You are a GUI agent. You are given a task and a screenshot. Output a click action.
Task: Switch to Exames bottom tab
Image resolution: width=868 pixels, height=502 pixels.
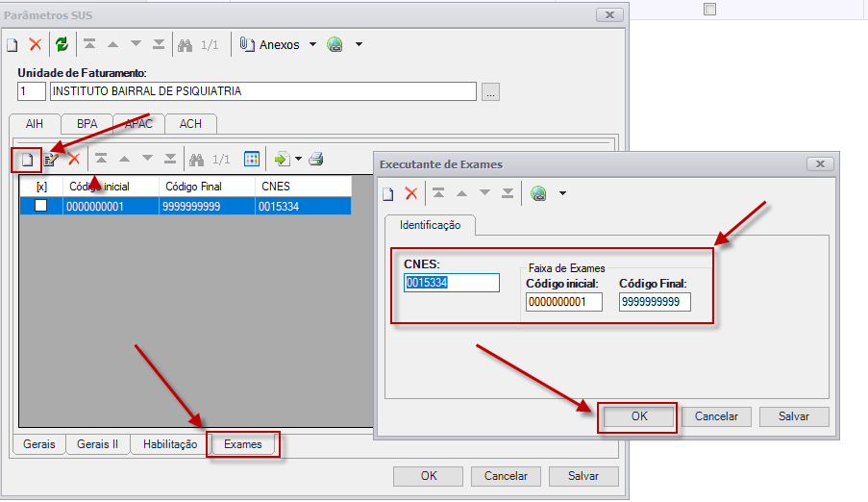point(243,444)
